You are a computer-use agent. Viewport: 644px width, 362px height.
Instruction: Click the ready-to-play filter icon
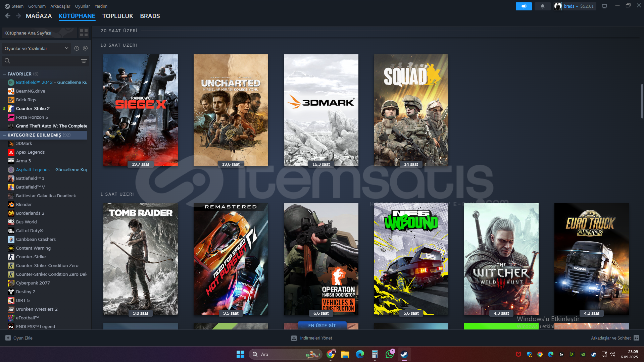(x=85, y=48)
